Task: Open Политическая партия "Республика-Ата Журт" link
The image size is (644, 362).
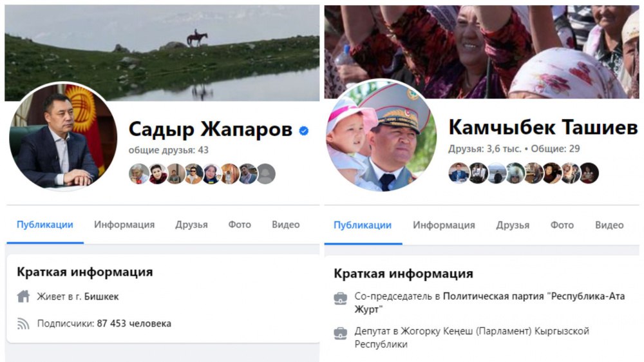Action: point(489,303)
